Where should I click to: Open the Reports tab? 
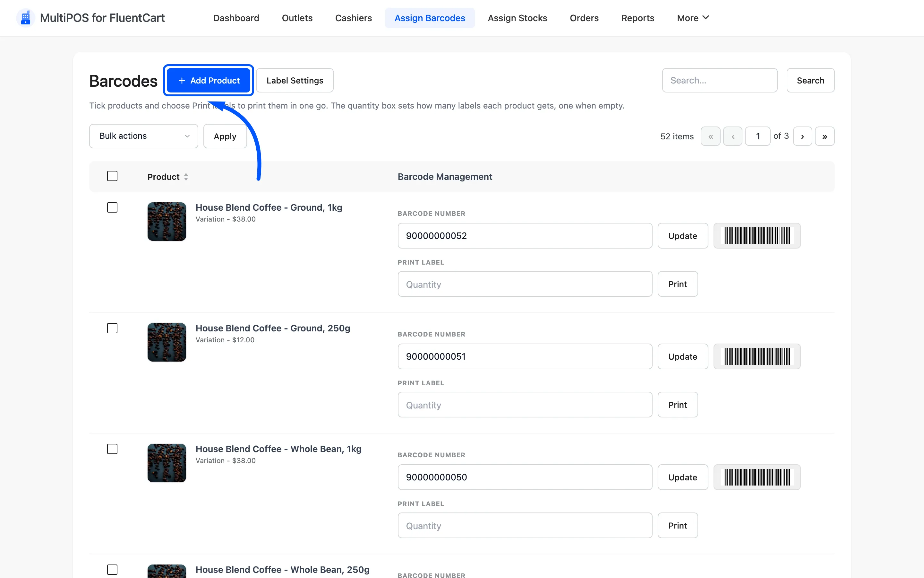click(637, 18)
